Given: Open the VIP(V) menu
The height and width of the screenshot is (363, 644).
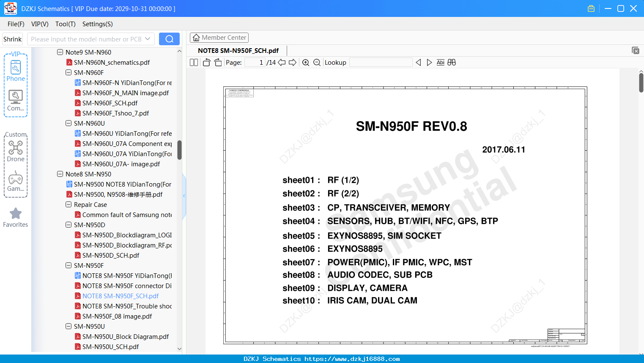Looking at the screenshot, I should 40,24.
